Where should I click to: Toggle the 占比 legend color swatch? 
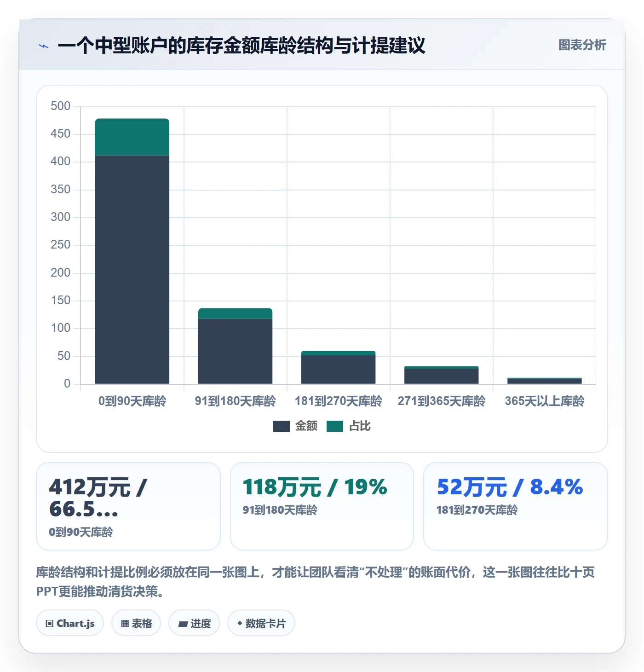pos(335,426)
